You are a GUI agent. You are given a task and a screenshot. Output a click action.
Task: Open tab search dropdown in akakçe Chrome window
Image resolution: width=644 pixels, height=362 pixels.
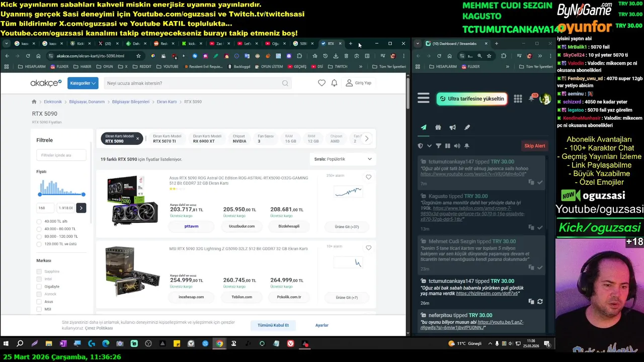click(x=6, y=44)
